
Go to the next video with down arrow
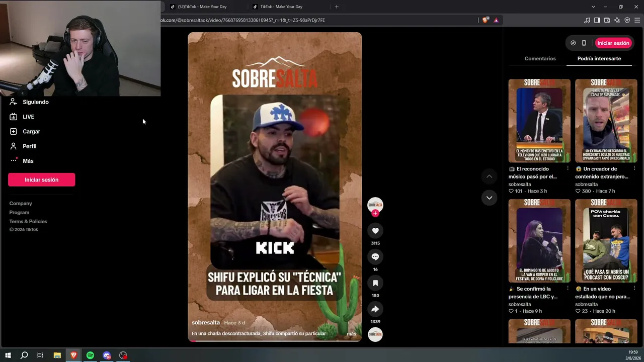tap(489, 198)
